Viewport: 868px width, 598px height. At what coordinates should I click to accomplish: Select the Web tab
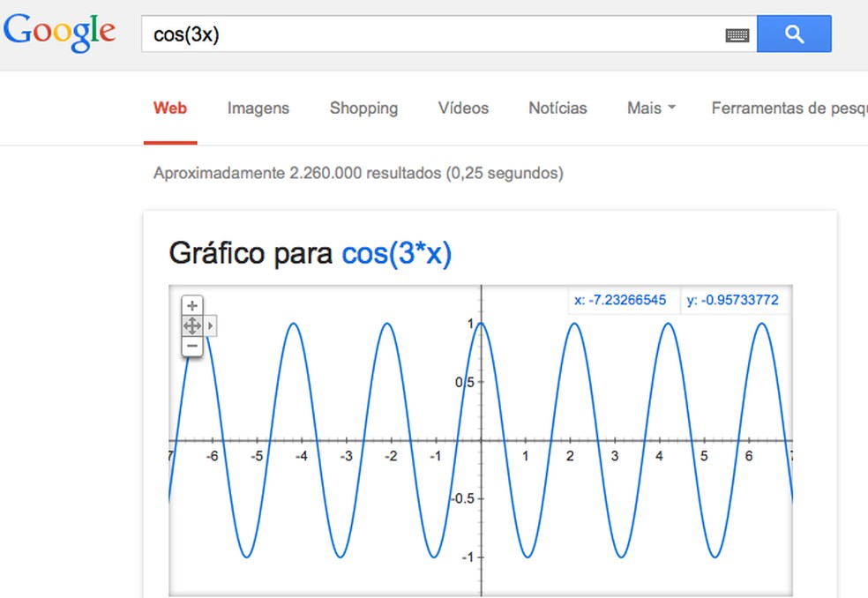[170, 108]
